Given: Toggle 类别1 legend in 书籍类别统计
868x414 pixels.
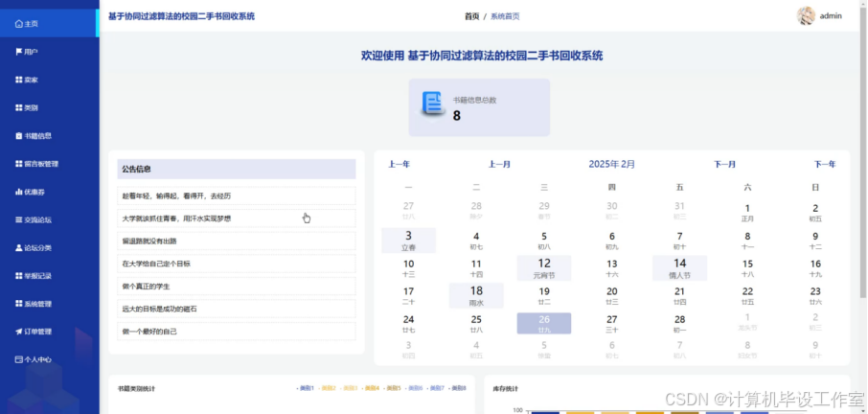Looking at the screenshot, I should pos(306,388).
